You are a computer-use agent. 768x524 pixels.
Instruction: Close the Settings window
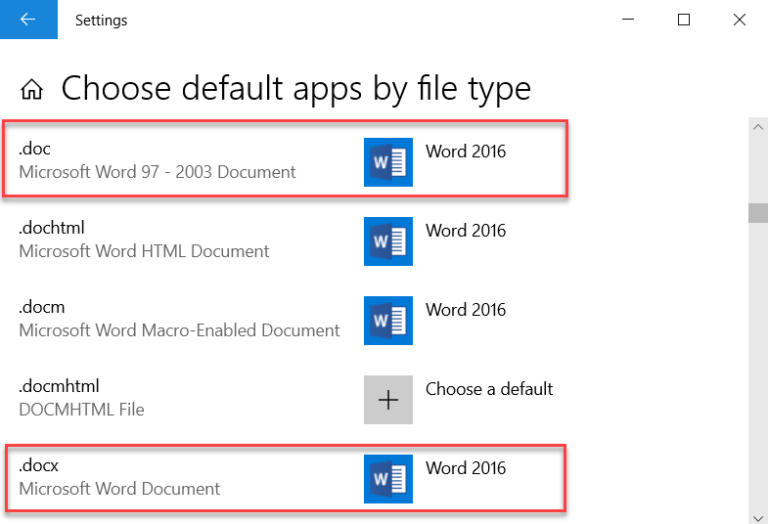click(740, 20)
